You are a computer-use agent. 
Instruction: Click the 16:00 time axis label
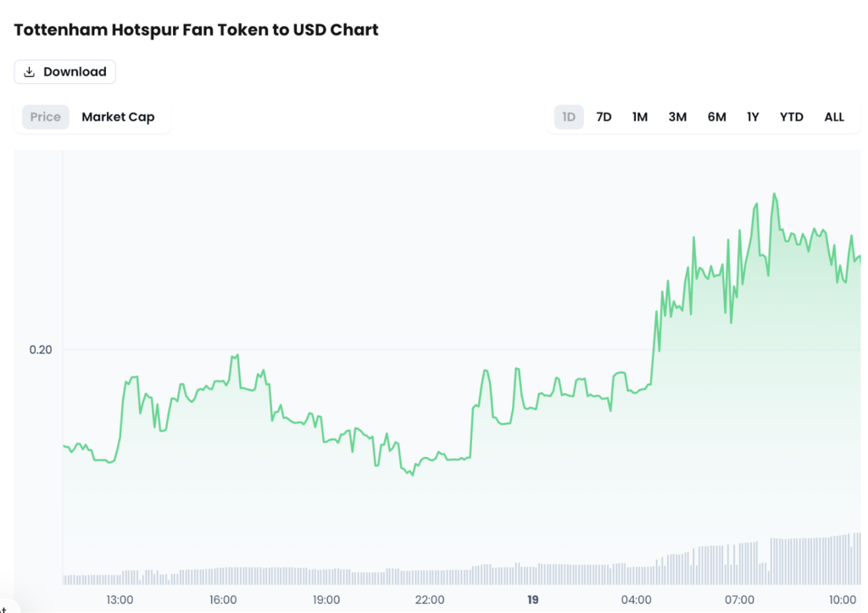(223, 599)
